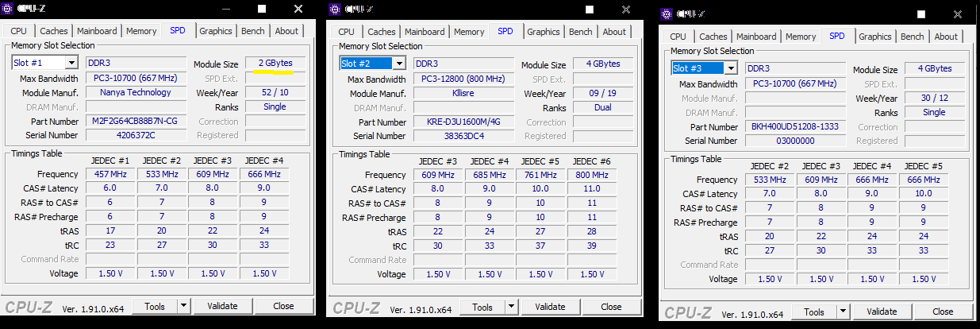Screen dimensions: 980x329
Task: Click the CPU-Z title icon in Slot #1 window
Action: point(8,10)
